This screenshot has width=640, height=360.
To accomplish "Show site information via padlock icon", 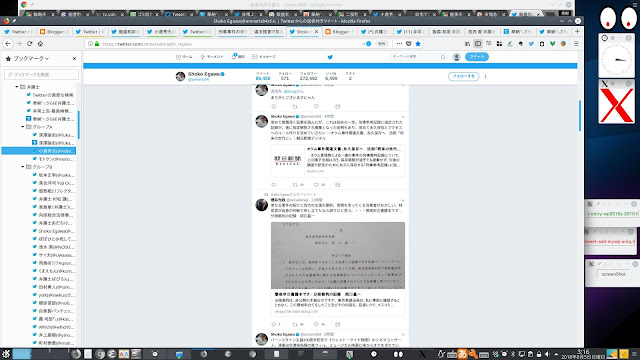I will pos(97,44).
